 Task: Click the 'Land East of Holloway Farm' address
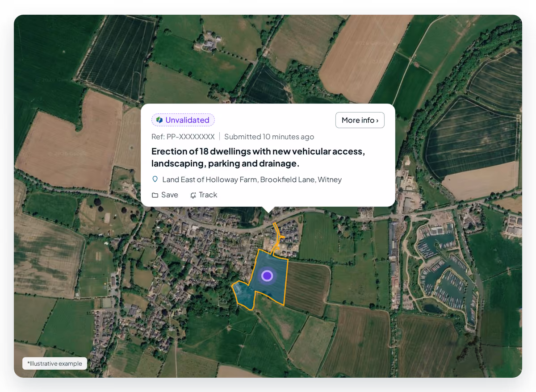(x=252, y=179)
